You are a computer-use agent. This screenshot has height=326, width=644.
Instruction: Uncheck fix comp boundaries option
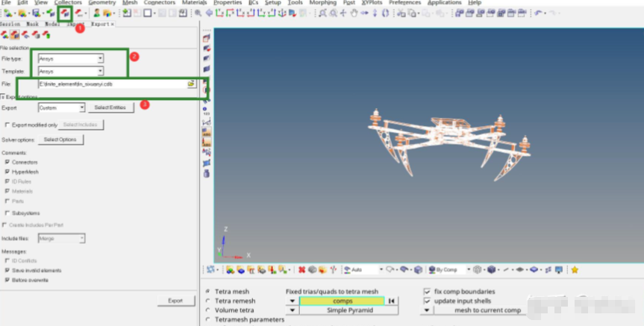427,291
